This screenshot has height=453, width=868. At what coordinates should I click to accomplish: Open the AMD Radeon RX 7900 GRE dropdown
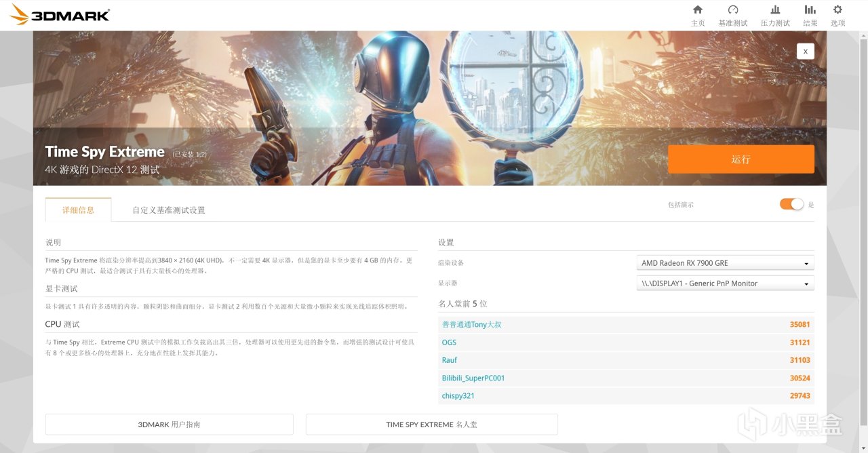725,263
